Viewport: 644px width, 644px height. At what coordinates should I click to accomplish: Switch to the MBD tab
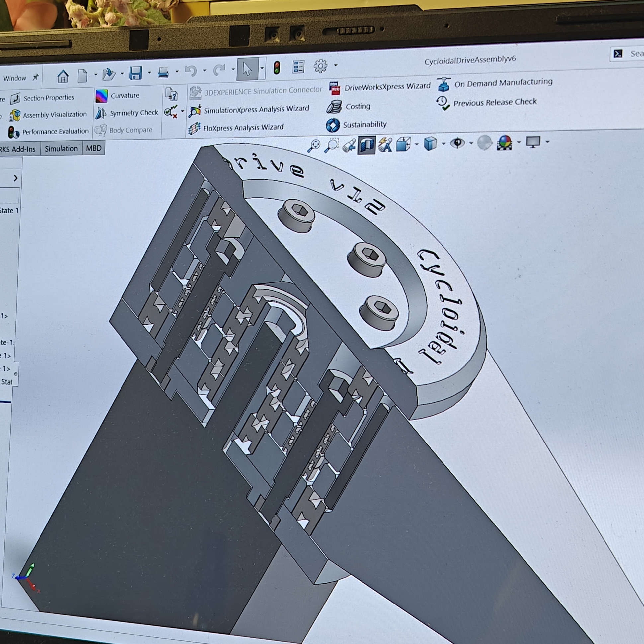tap(94, 148)
